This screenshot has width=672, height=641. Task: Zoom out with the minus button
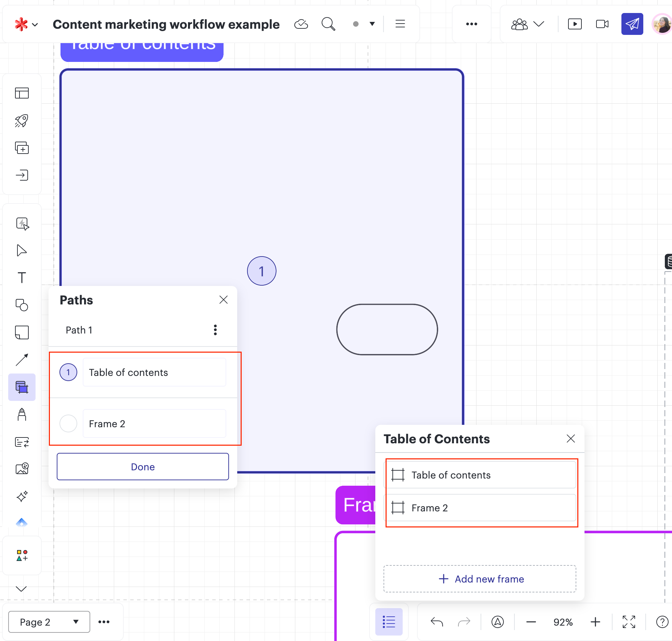click(x=531, y=622)
